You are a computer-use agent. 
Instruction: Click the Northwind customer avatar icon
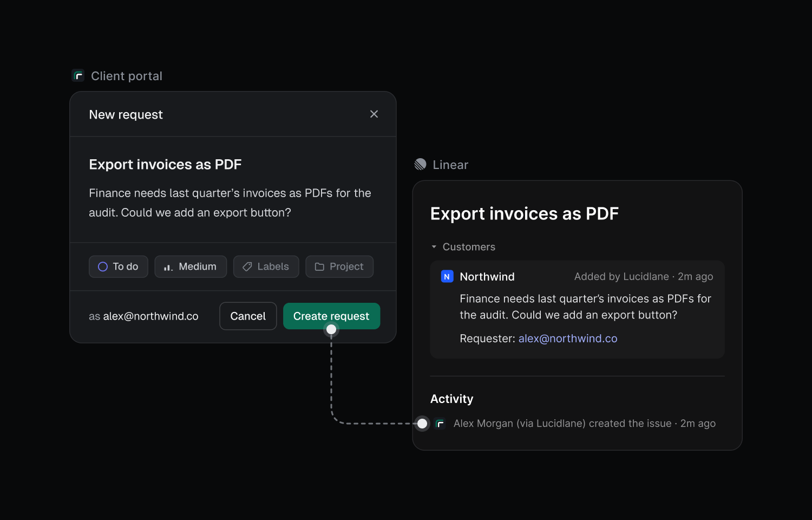447,277
